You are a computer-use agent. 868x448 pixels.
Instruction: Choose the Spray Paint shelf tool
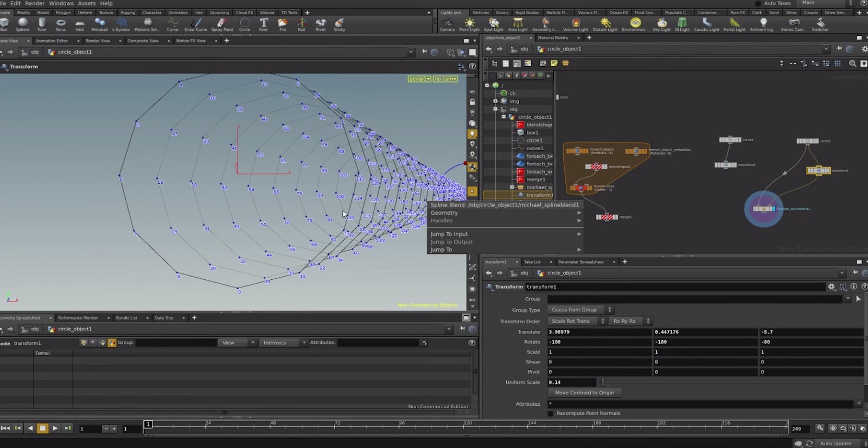click(221, 24)
